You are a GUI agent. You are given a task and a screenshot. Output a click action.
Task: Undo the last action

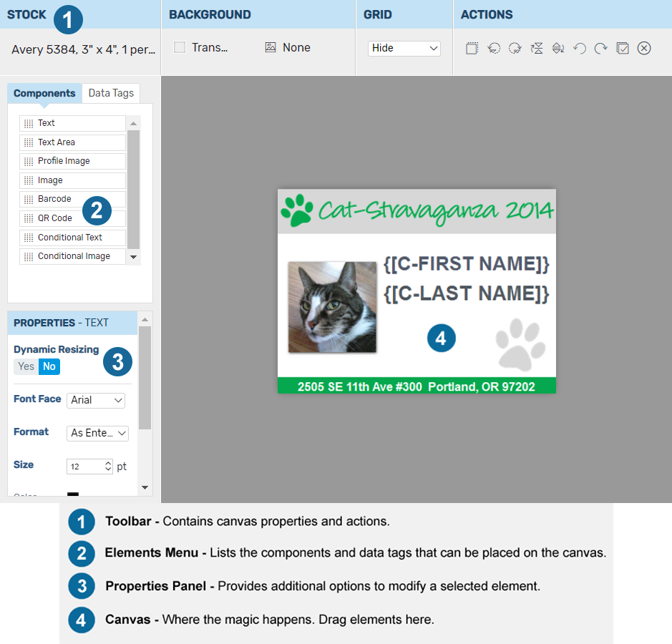coord(579,48)
